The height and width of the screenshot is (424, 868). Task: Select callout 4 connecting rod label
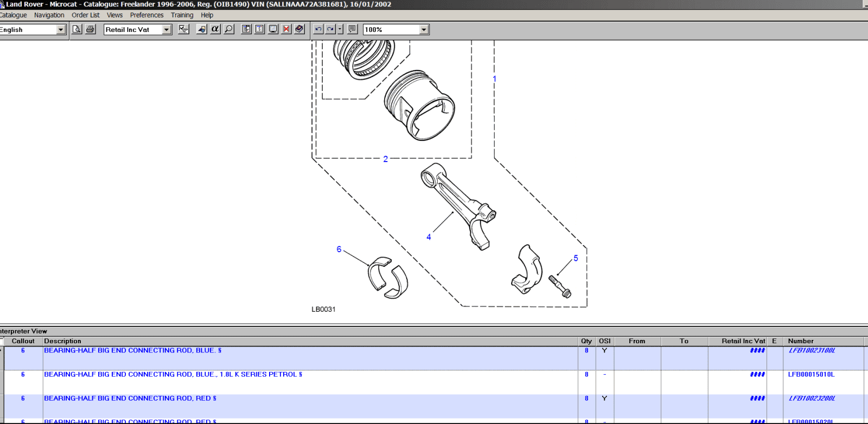(x=429, y=237)
